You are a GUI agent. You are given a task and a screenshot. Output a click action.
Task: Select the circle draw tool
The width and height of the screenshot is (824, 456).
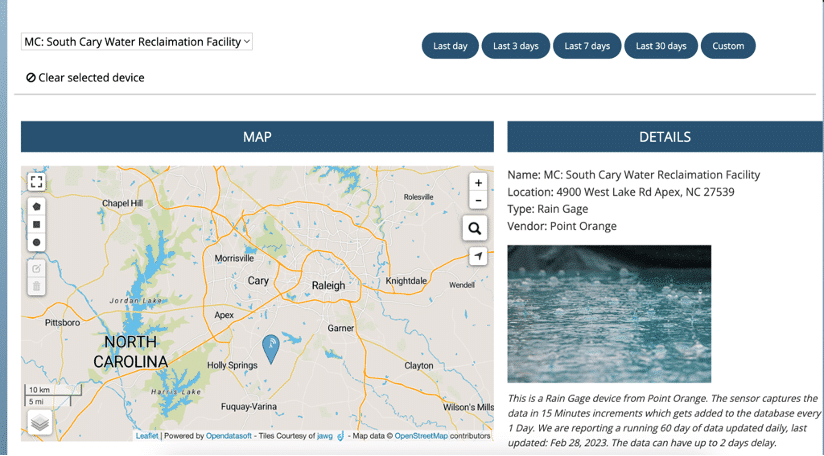point(37,243)
